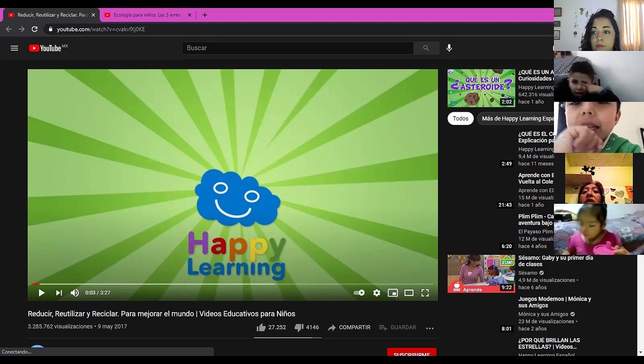Click the Sésamo channel name

[x=528, y=273]
